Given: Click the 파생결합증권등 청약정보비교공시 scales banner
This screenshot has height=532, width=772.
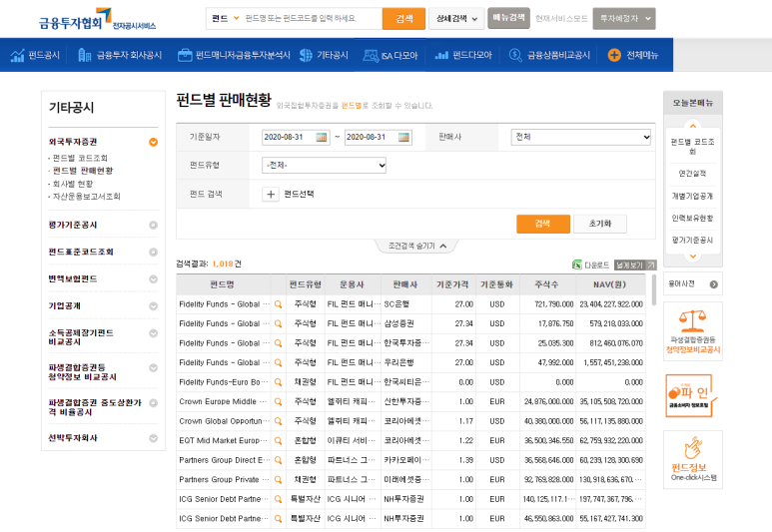Looking at the screenshot, I should [693, 331].
